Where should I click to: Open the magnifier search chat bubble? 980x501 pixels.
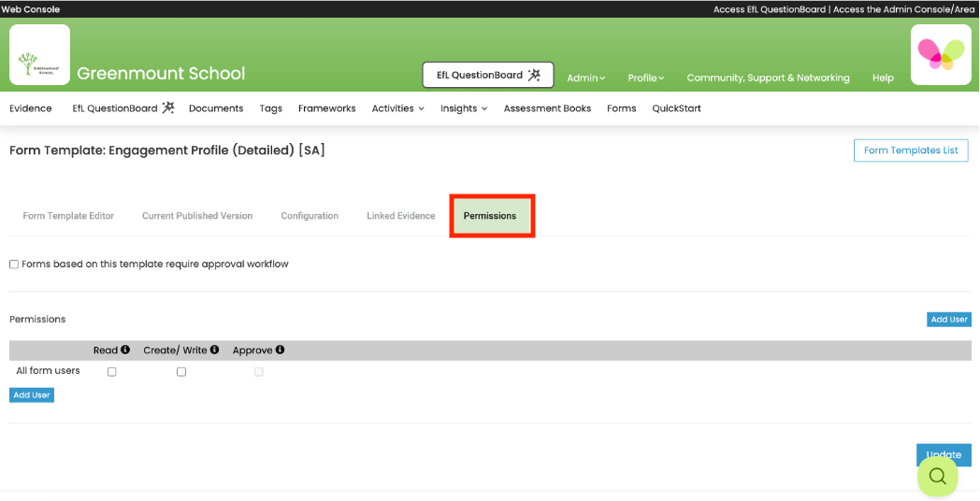point(938,477)
